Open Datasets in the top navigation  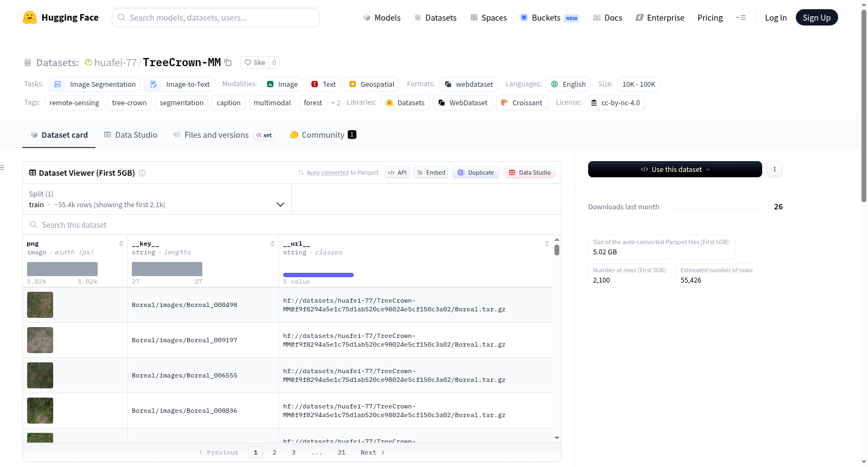click(x=435, y=17)
